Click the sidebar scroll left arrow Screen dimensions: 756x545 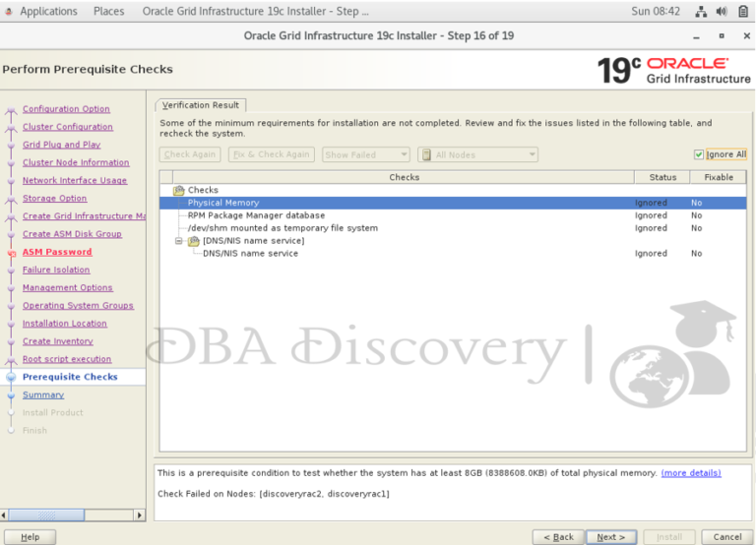click(x=4, y=515)
